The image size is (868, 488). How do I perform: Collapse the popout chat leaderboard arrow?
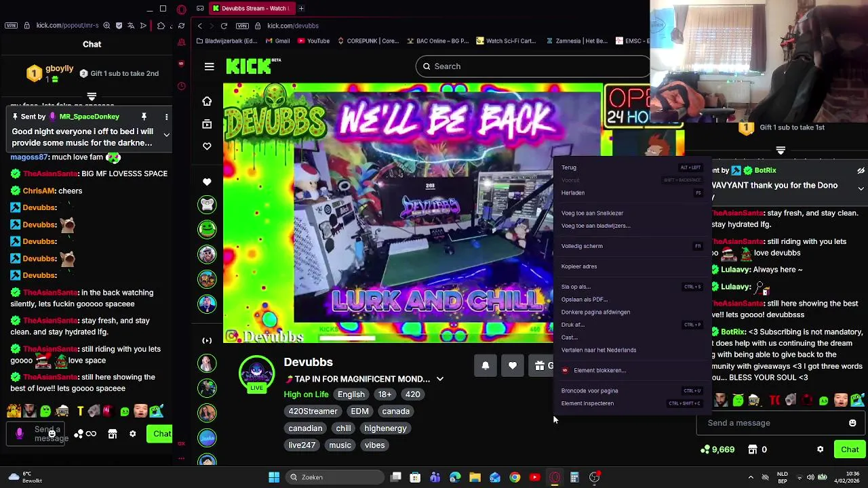point(92,96)
